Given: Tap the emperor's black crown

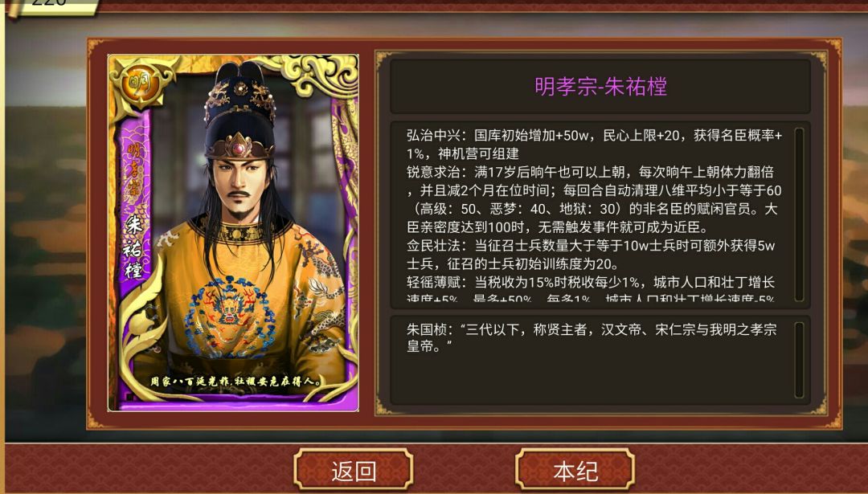Looking at the screenshot, I should coord(240,109).
